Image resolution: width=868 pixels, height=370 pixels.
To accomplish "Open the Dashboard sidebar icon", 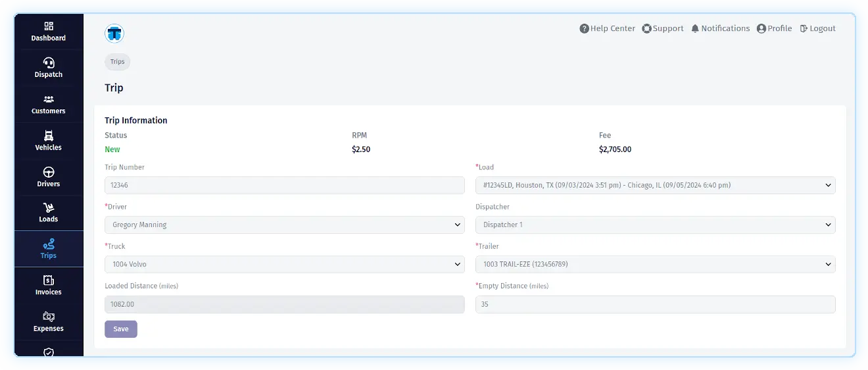I will (x=49, y=26).
